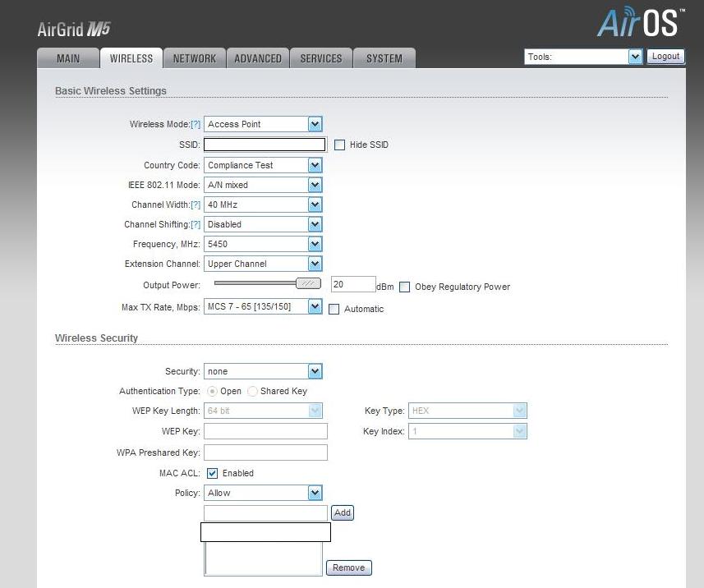Toggle the Hide SSID checkbox
Screen dimensions: 704x588
tap(339, 145)
